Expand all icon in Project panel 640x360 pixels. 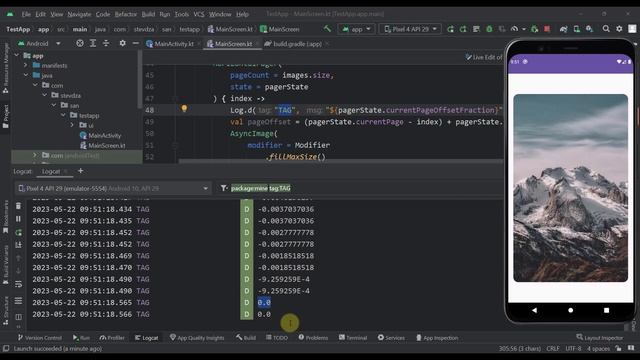click(x=93, y=43)
